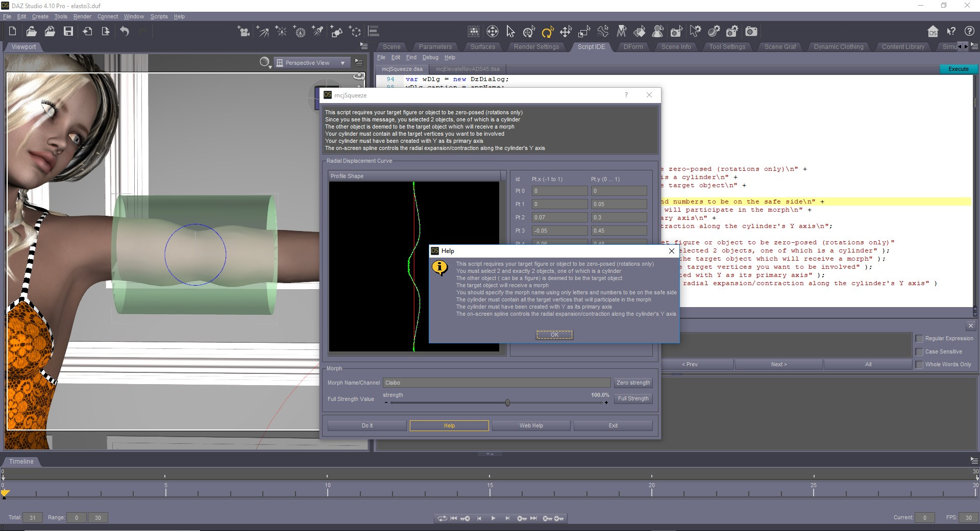Open the Timeline pane options menu

(974, 460)
